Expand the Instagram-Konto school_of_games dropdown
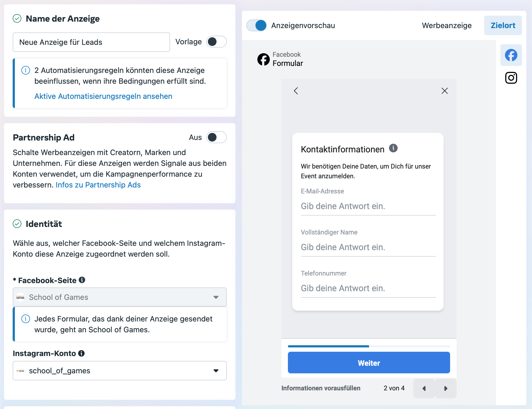The image size is (532, 409). pyautogui.click(x=120, y=371)
